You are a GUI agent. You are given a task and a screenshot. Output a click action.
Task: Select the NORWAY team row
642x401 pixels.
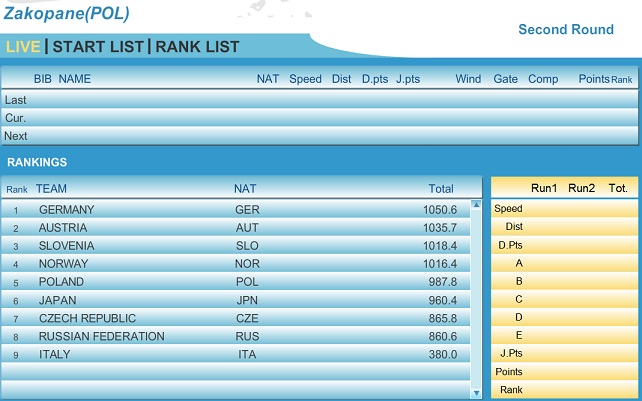point(235,263)
